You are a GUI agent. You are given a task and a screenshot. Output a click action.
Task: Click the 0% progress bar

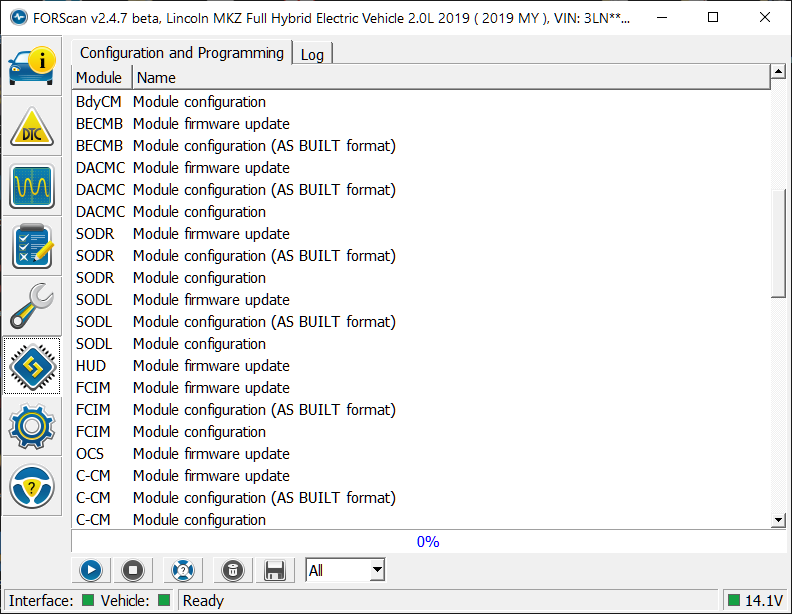point(428,542)
